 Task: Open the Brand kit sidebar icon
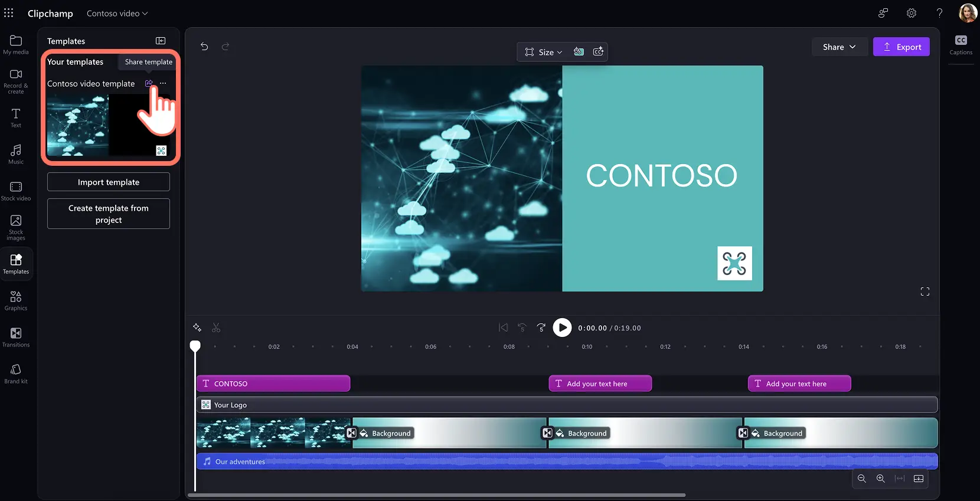16,374
